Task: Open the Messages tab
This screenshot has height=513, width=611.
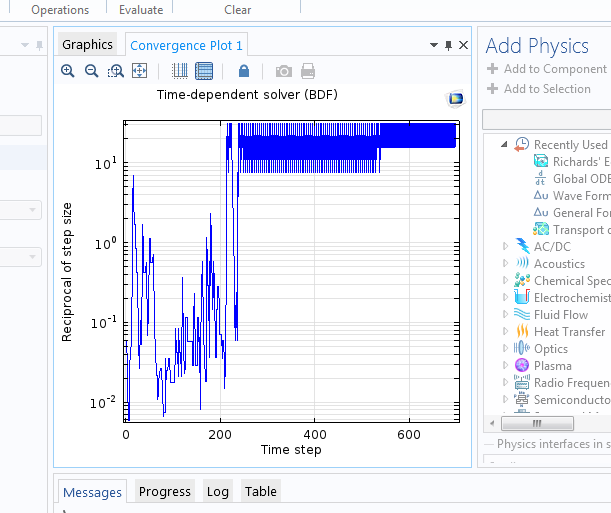Action: click(x=92, y=492)
